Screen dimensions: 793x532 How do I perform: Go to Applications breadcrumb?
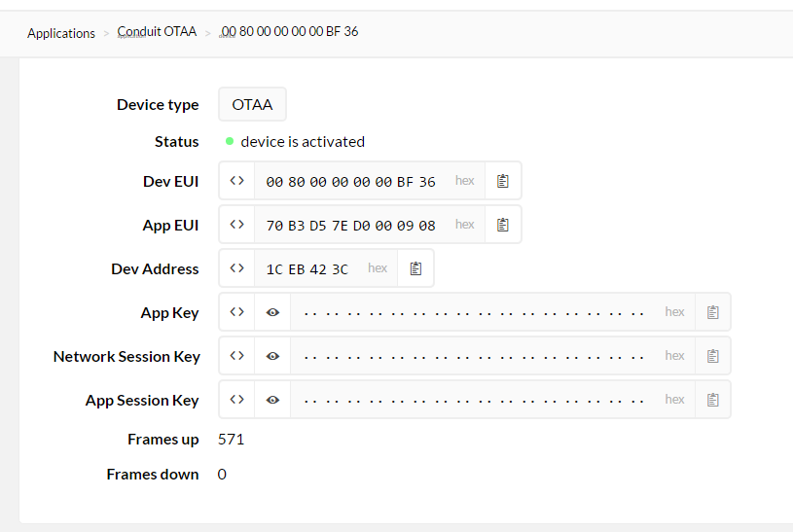61,33
